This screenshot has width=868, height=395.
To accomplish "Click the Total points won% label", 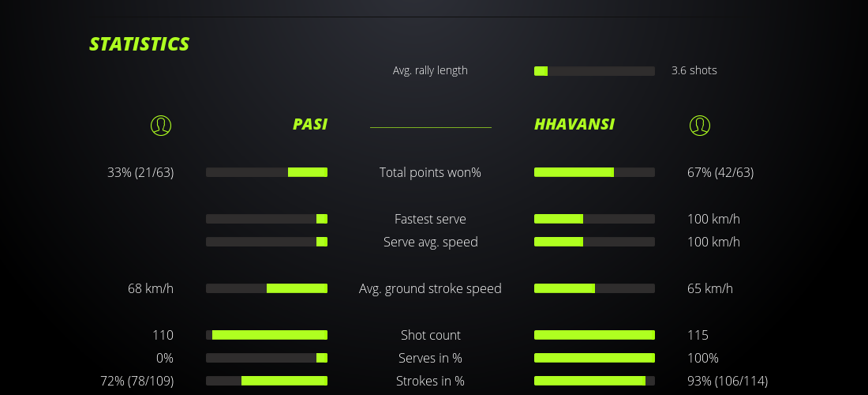I will pos(430,172).
